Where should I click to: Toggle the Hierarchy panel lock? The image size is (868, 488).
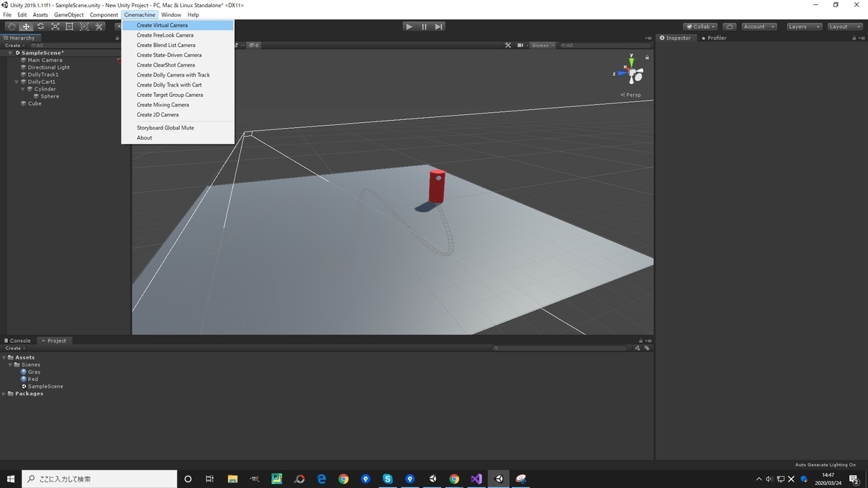(x=118, y=38)
